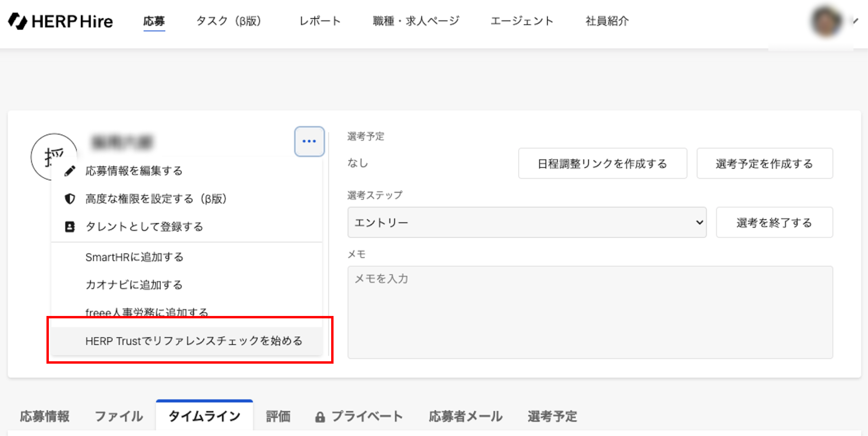Choose freee人事労務に追加する from the menu
Viewport: 868px width, 436px height.
pyautogui.click(x=187, y=312)
